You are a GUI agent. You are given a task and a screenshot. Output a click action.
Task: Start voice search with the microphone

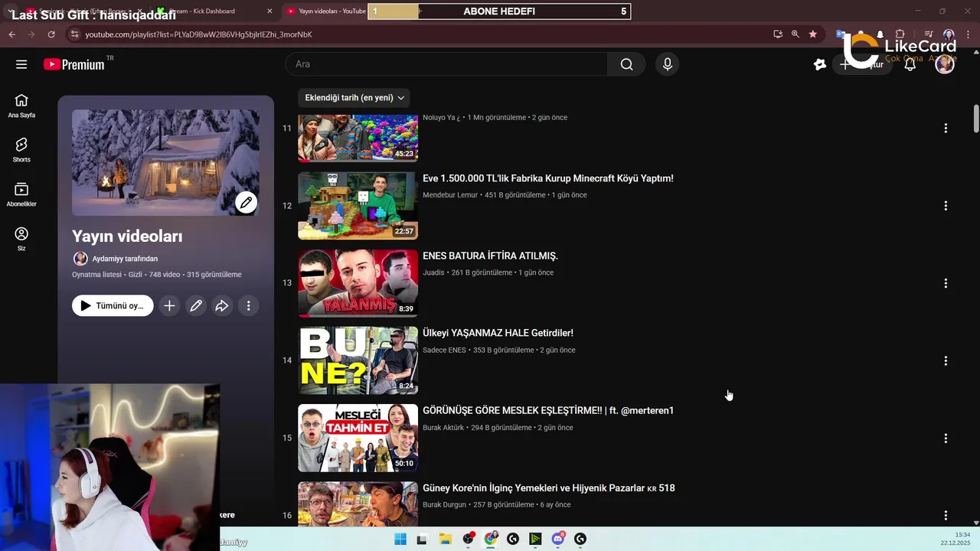[x=667, y=64]
